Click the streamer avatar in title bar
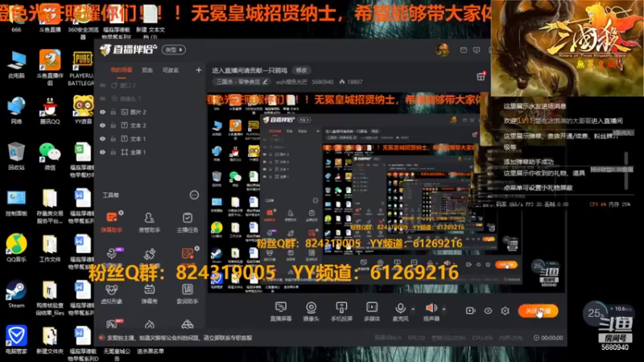 point(442,50)
